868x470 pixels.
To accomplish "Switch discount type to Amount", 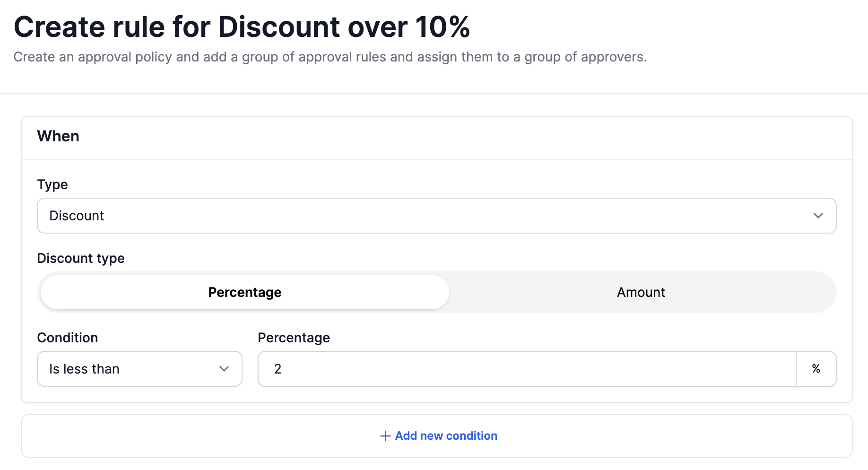I will coord(641,292).
